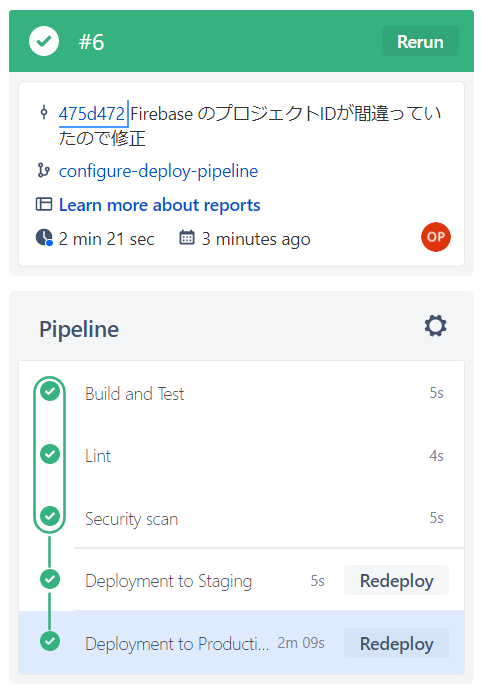Image resolution: width=482 pixels, height=686 pixels.
Task: Click the branch icon beside configure-deploy-pipeline
Action: [43, 170]
